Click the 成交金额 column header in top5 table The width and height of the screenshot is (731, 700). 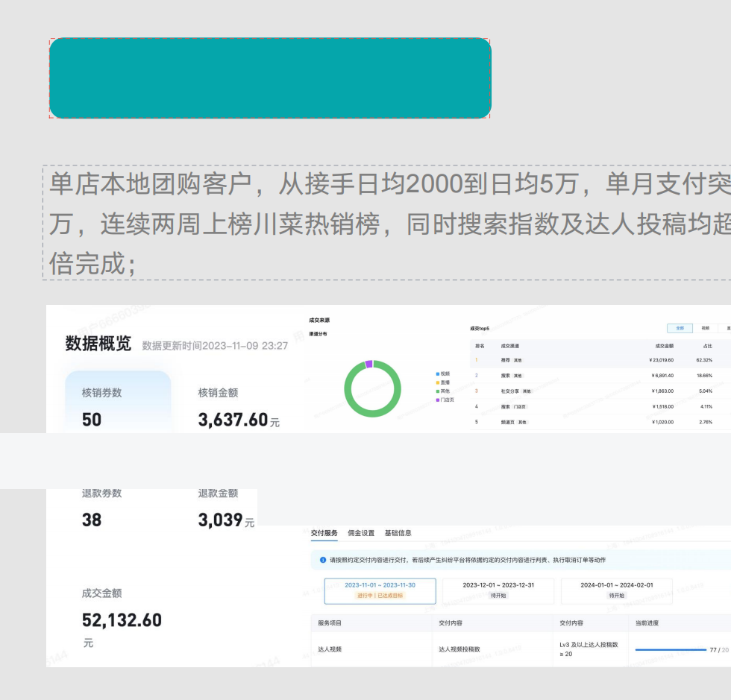pos(665,346)
